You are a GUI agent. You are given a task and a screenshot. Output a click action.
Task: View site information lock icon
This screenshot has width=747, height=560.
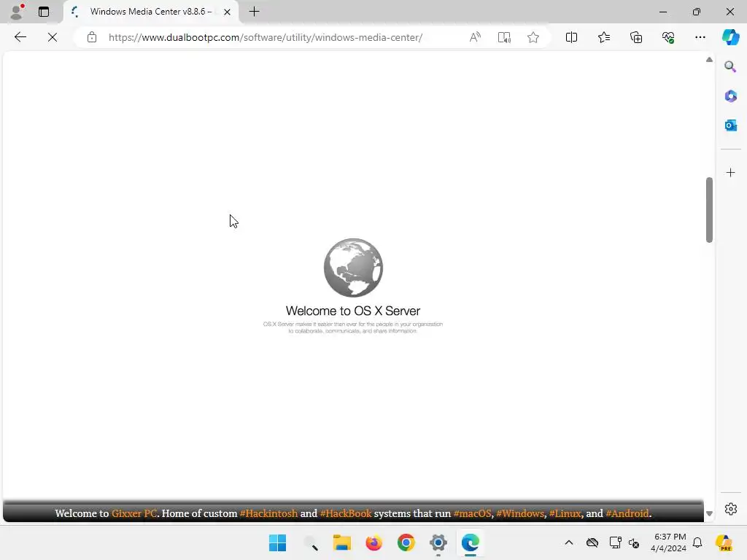(x=92, y=37)
